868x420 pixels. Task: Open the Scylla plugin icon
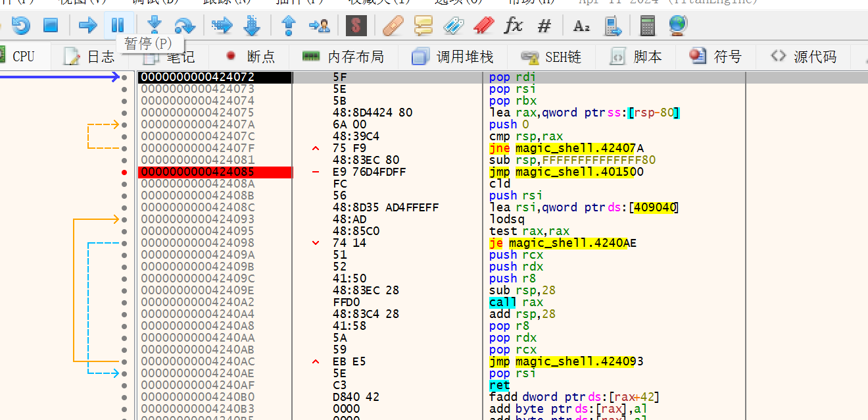356,26
